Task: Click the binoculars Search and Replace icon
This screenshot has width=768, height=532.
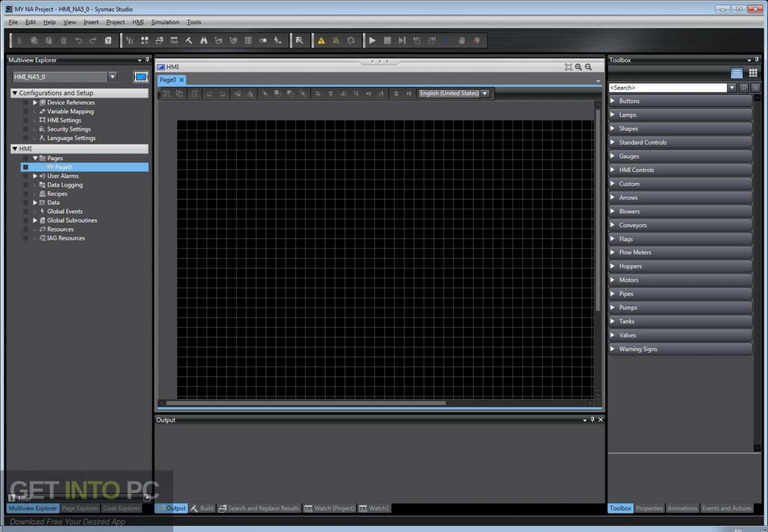Action: point(203,40)
